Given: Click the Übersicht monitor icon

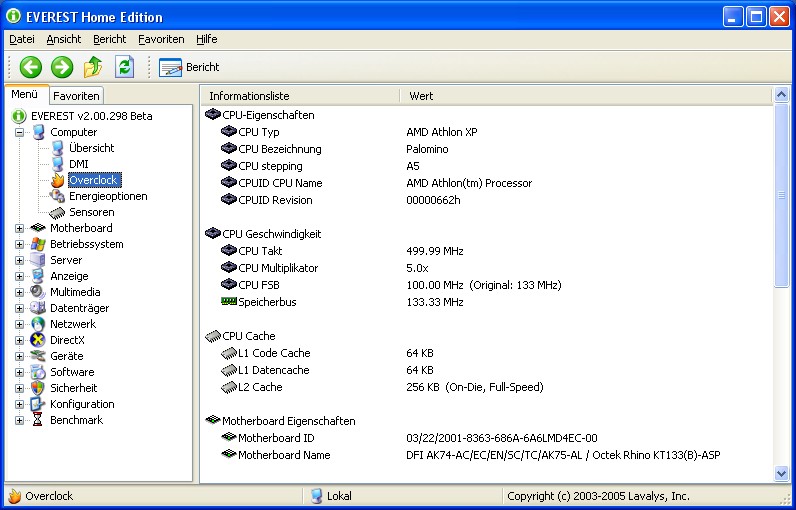Looking at the screenshot, I should pos(57,148).
